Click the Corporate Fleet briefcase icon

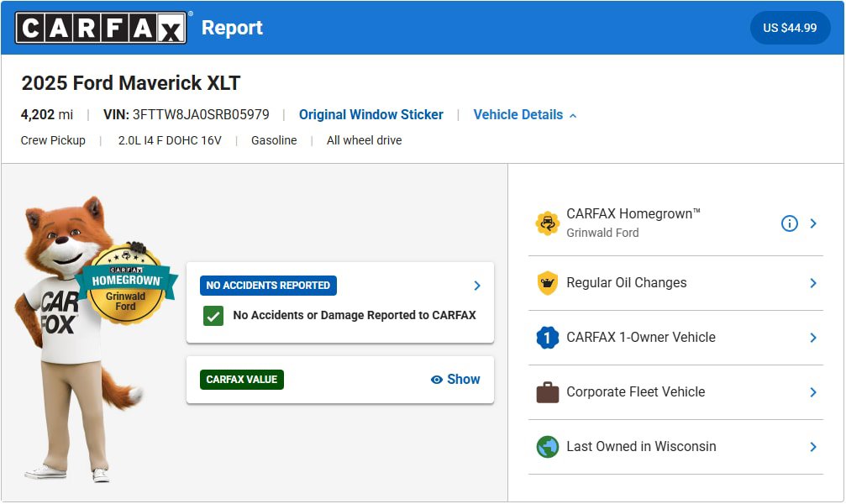click(x=548, y=392)
